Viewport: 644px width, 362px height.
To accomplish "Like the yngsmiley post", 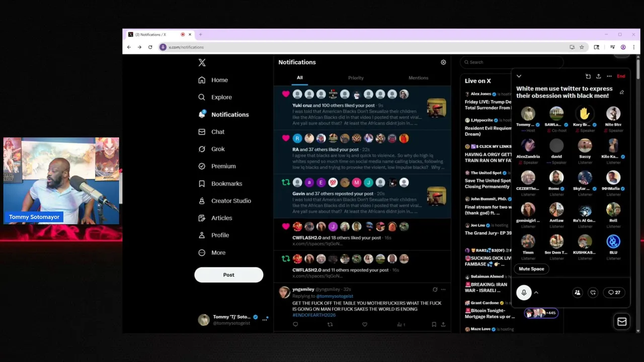I will [365, 324].
